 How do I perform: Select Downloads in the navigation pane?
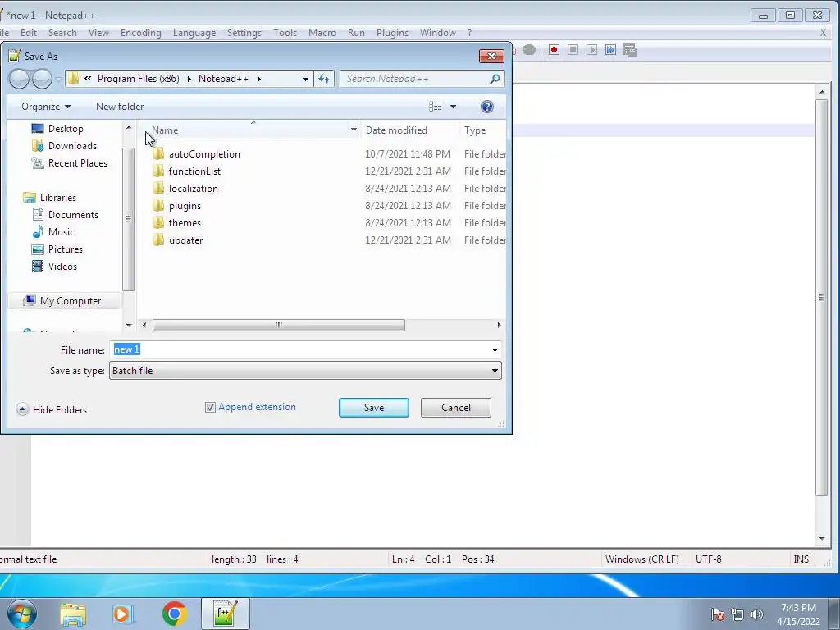click(72, 146)
